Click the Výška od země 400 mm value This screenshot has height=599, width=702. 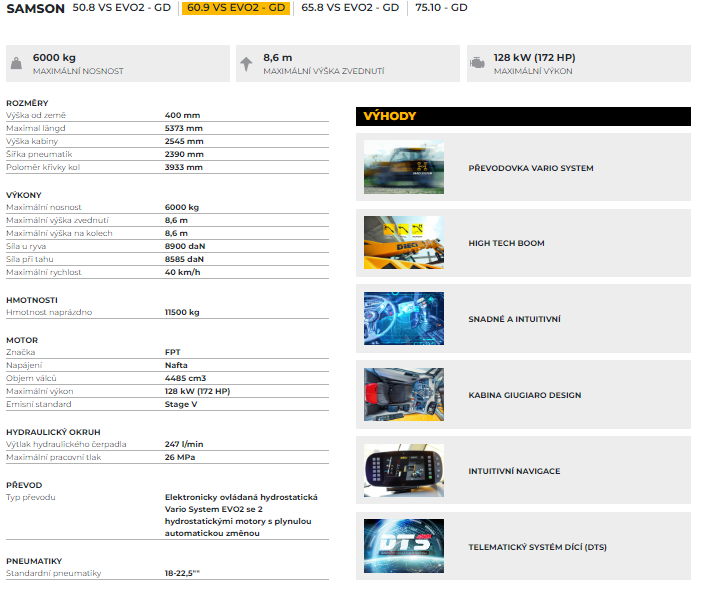pos(182,116)
